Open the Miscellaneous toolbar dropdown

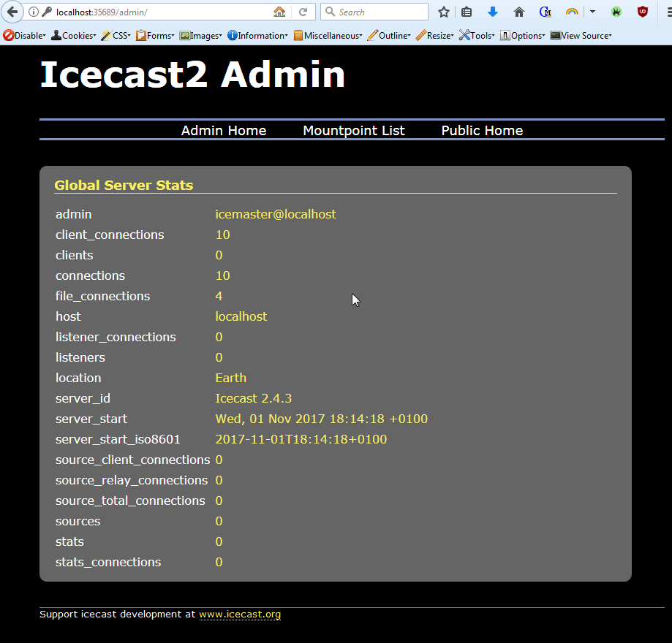click(x=328, y=36)
